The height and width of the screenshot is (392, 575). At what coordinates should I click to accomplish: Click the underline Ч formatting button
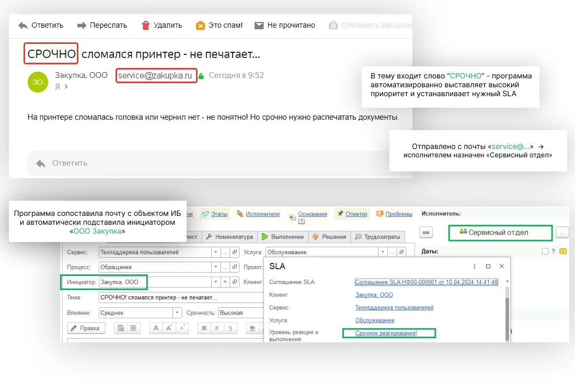point(229,328)
